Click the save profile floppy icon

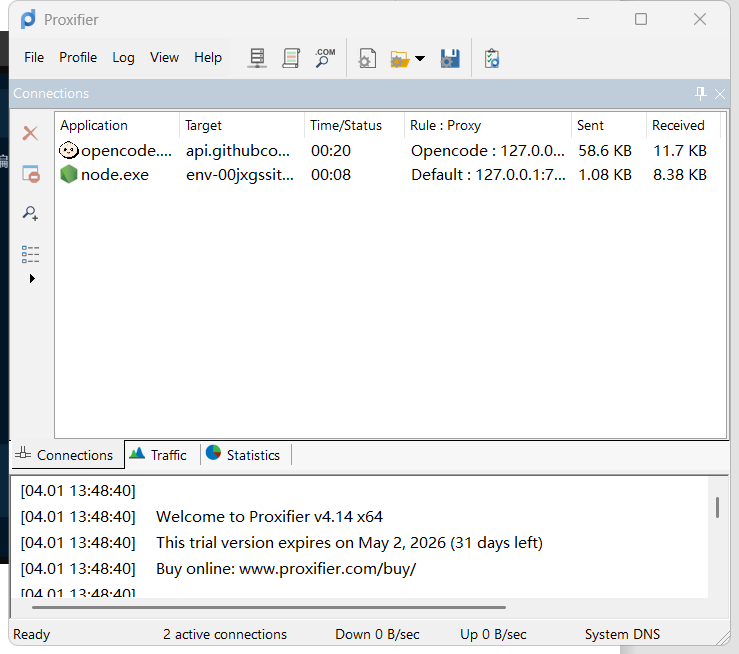tap(450, 58)
